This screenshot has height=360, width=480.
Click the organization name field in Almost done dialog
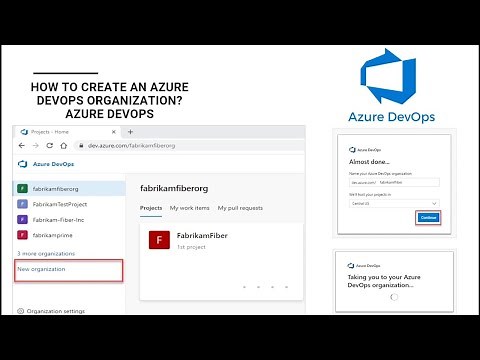point(394,183)
